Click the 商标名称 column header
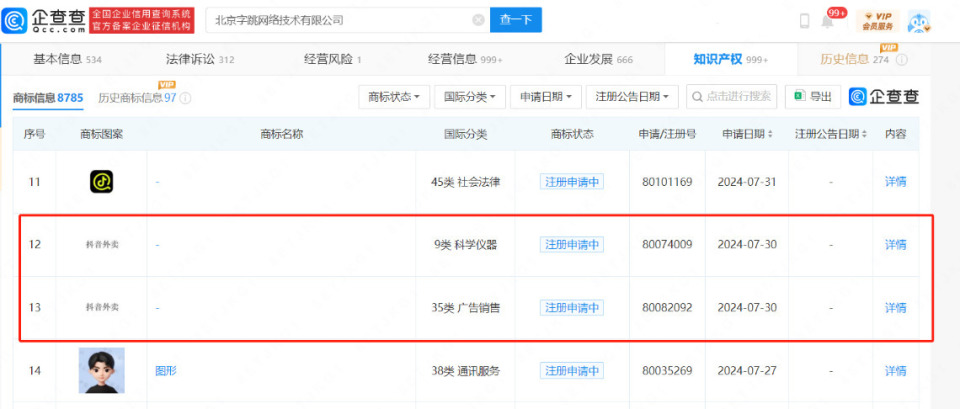 (282, 134)
